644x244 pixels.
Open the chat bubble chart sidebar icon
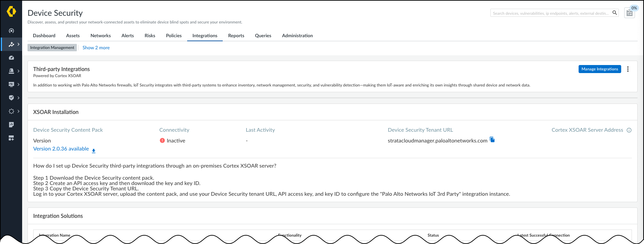(x=11, y=125)
